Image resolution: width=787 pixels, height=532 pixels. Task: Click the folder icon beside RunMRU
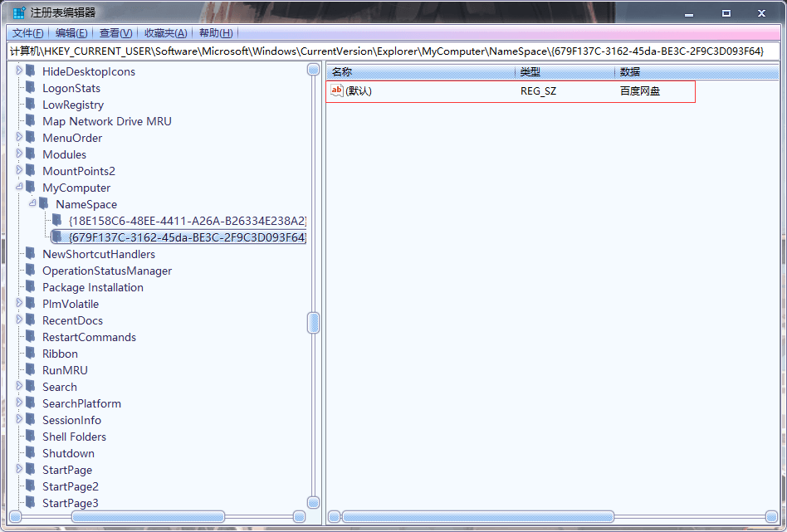click(x=31, y=368)
